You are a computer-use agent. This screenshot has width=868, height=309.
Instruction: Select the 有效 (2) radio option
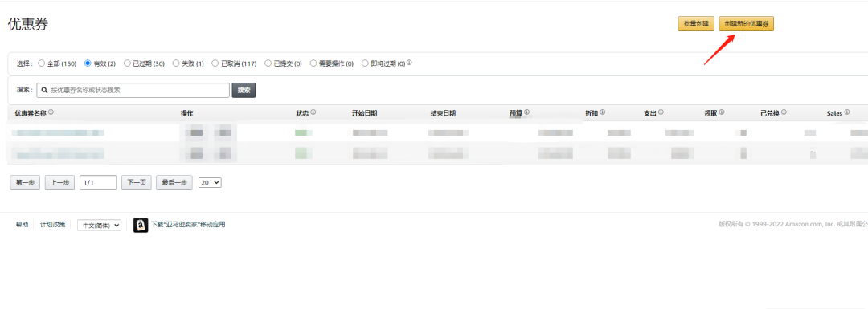tap(88, 63)
